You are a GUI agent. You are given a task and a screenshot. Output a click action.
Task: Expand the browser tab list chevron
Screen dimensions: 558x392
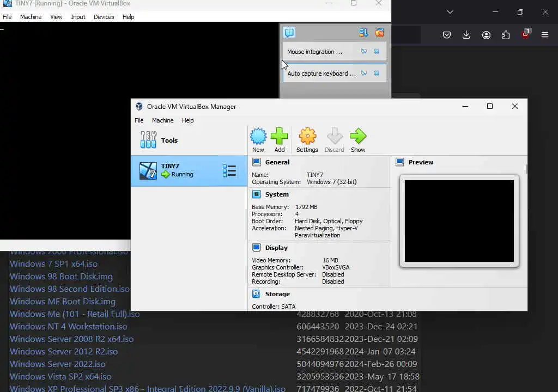pyautogui.click(x=450, y=12)
